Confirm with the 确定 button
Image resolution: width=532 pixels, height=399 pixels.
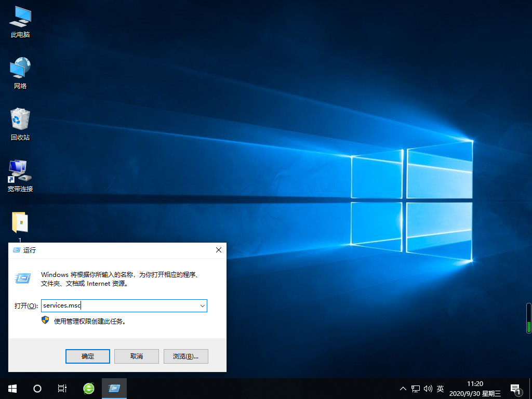point(87,356)
